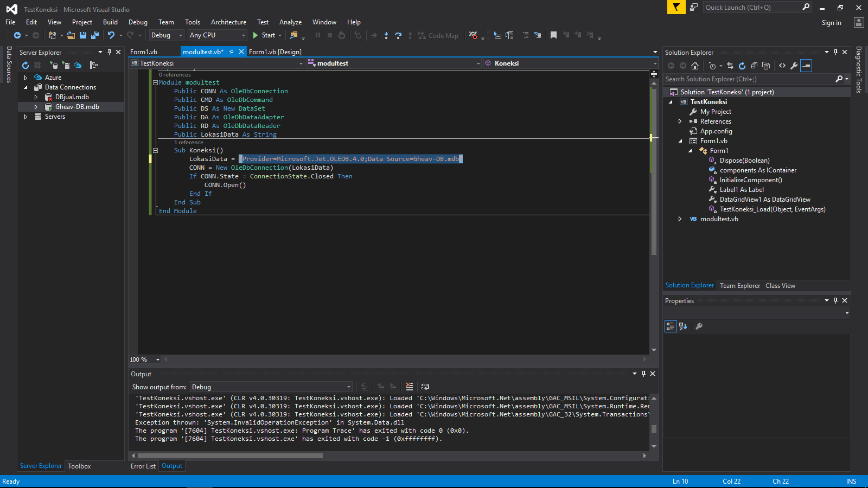Screen dimensions: 868x488
Task: Click the Output horizontal scrollbar thumb
Action: (x=230, y=456)
